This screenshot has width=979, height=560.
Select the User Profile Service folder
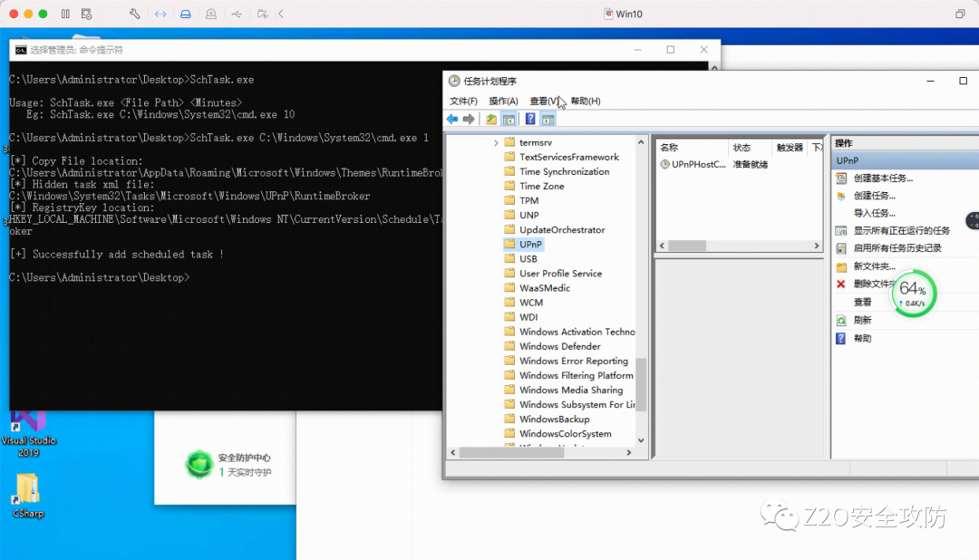[561, 274]
